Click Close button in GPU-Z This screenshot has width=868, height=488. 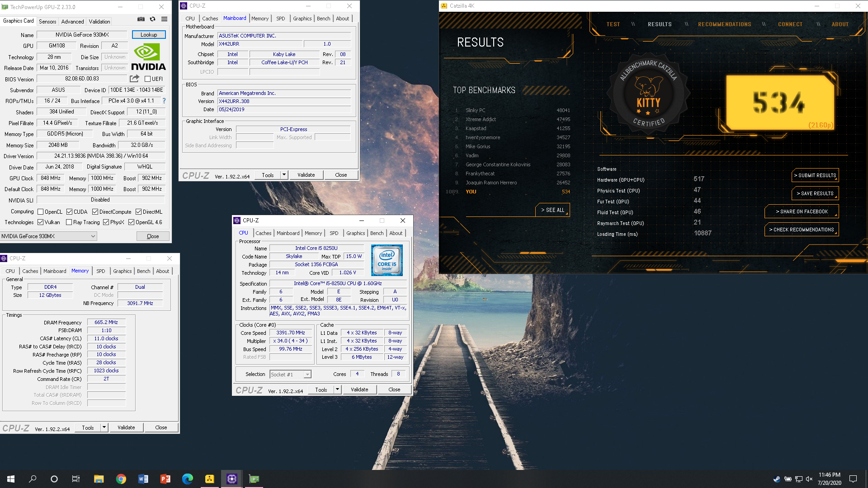(153, 236)
